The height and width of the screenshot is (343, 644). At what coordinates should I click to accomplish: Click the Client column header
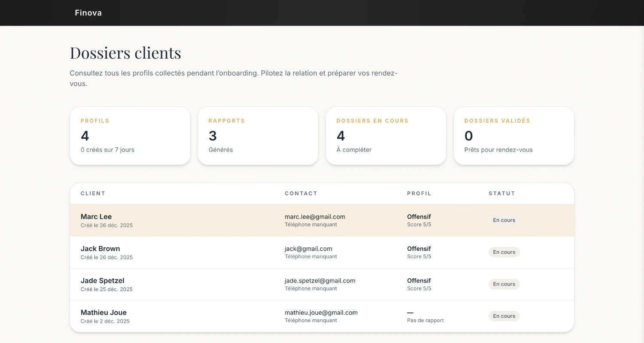[93, 193]
